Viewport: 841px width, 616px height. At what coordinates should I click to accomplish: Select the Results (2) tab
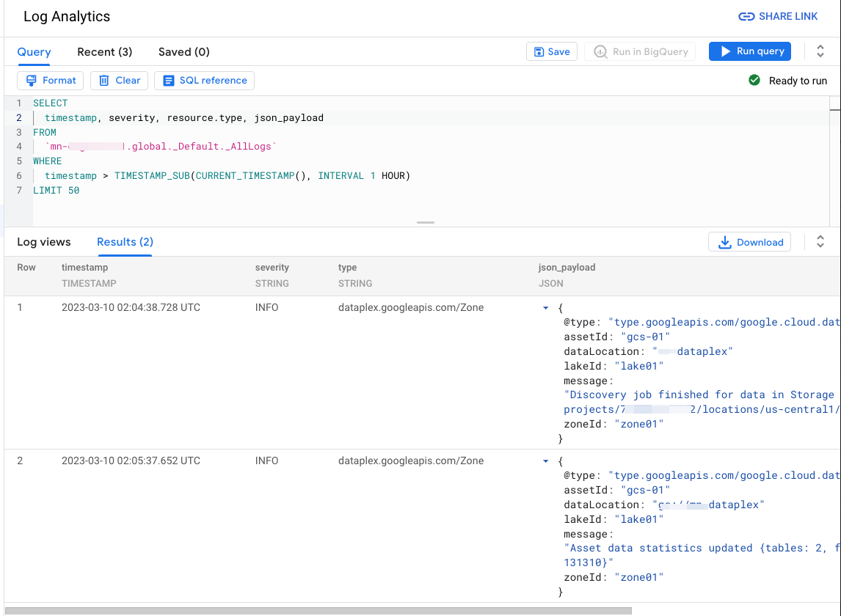click(x=124, y=242)
